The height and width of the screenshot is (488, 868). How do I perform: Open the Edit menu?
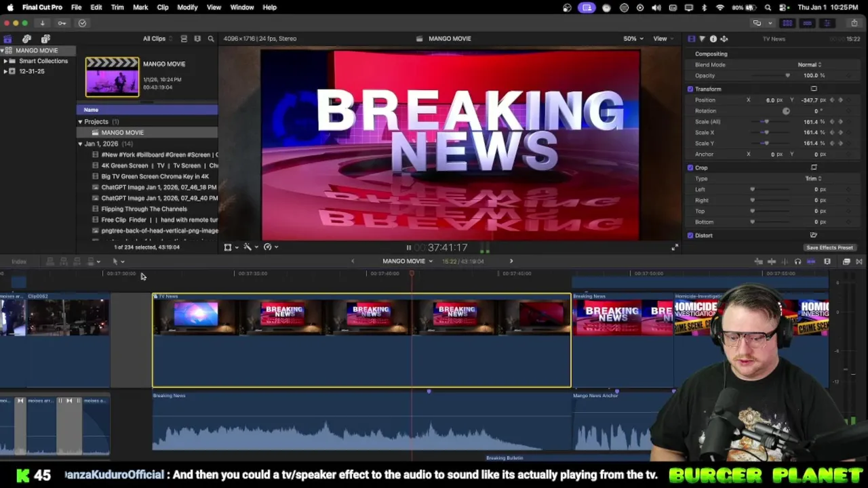tap(96, 7)
